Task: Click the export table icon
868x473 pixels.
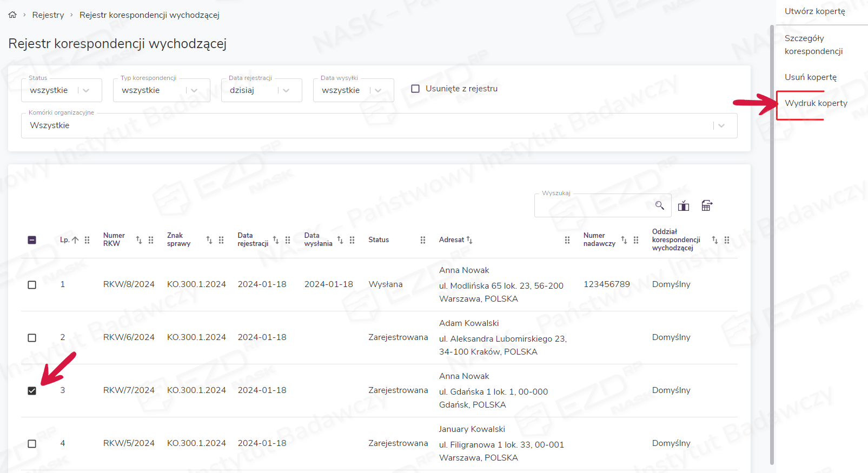Action: coord(707,205)
